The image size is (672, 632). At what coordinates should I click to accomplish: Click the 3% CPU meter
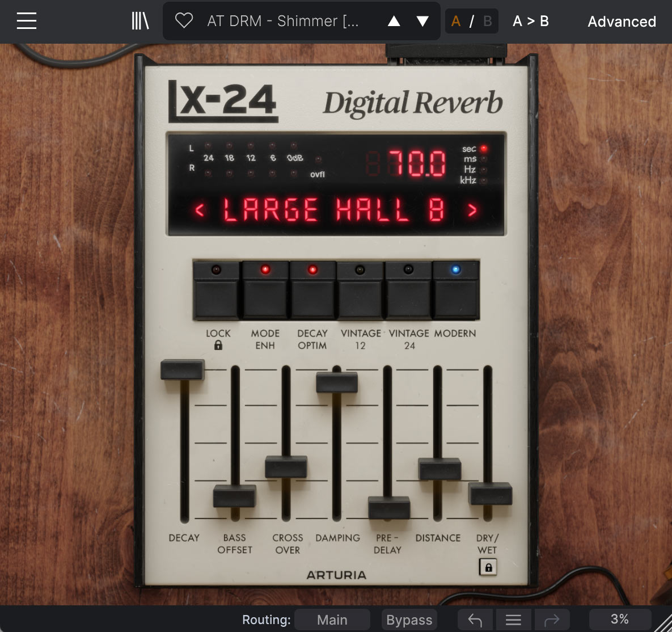click(620, 619)
